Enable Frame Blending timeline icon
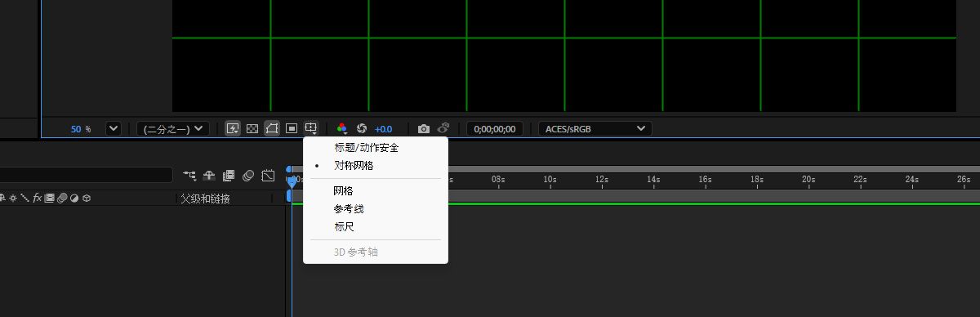The width and height of the screenshot is (980, 317). (229, 175)
